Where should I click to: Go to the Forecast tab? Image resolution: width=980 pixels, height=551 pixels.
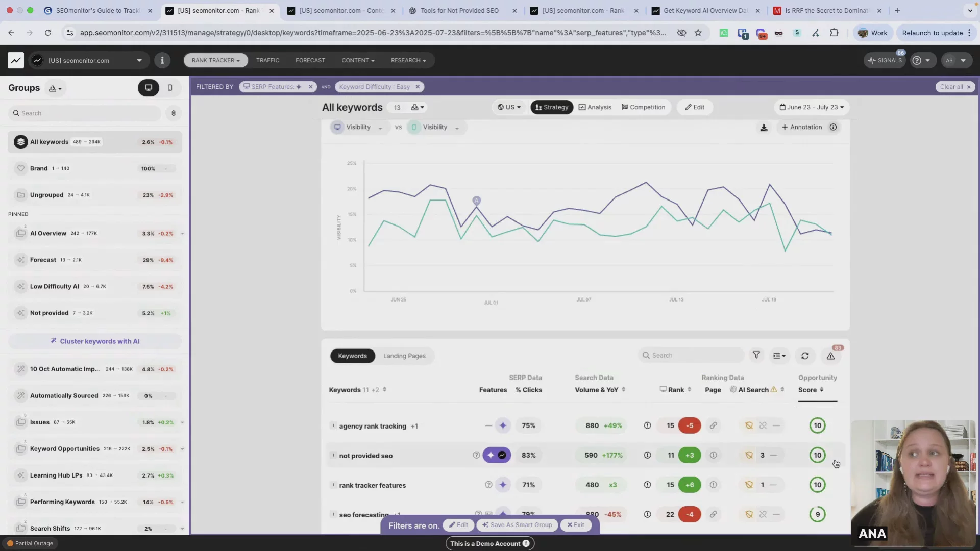(310, 60)
